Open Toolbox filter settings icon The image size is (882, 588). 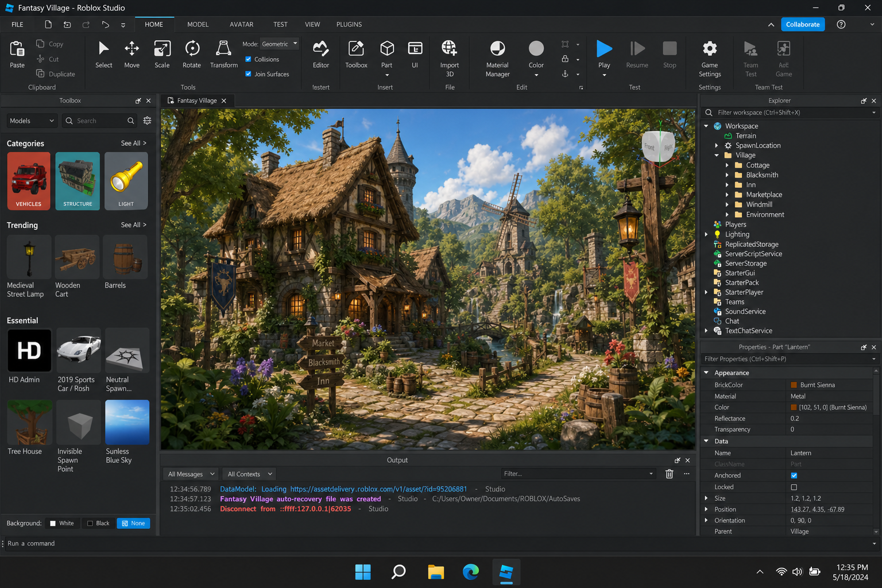[x=147, y=121]
